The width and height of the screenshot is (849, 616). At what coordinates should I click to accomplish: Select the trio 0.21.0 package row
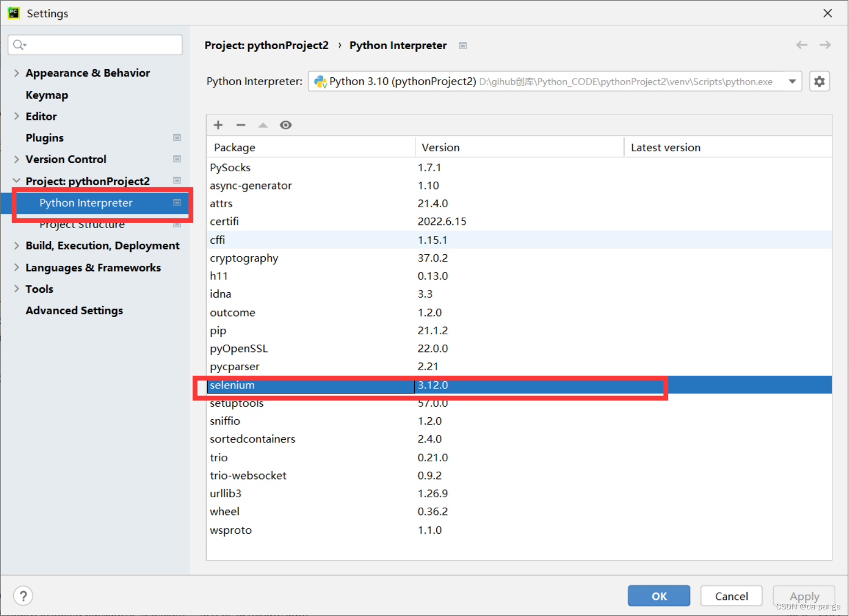point(519,457)
